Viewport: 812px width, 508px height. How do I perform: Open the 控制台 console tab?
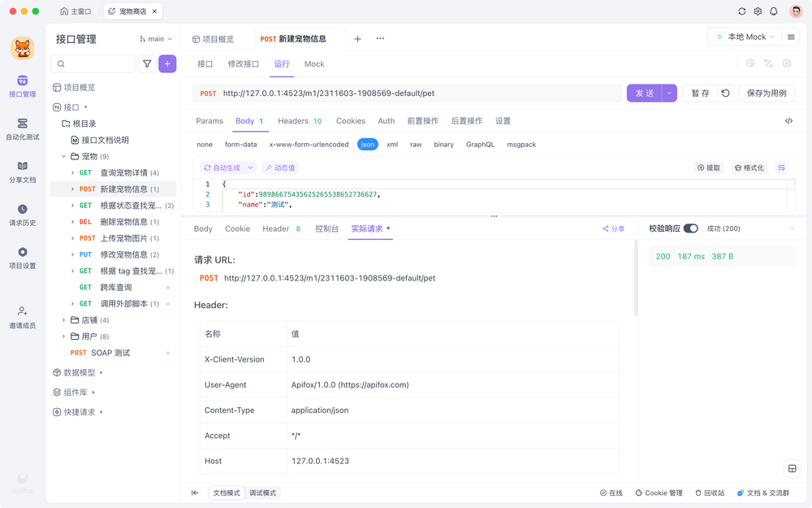pyautogui.click(x=327, y=228)
